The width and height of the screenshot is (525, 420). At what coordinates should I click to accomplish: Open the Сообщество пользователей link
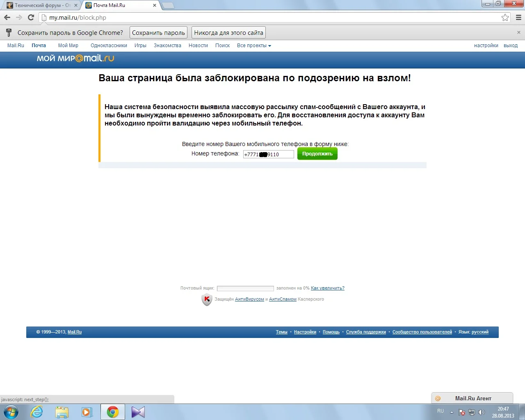422,332
